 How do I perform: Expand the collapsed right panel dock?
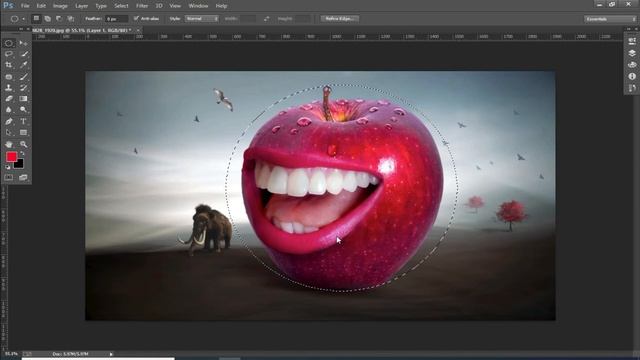[x=629, y=29]
